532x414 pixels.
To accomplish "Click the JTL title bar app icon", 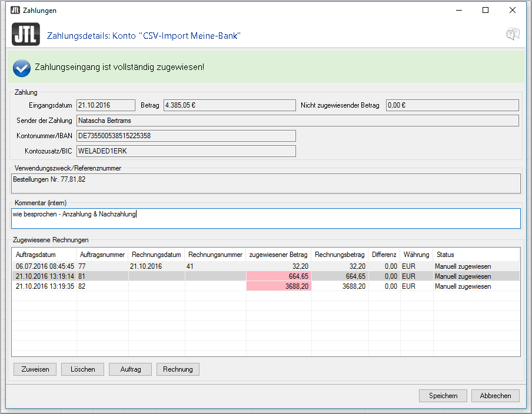I will (15, 10).
